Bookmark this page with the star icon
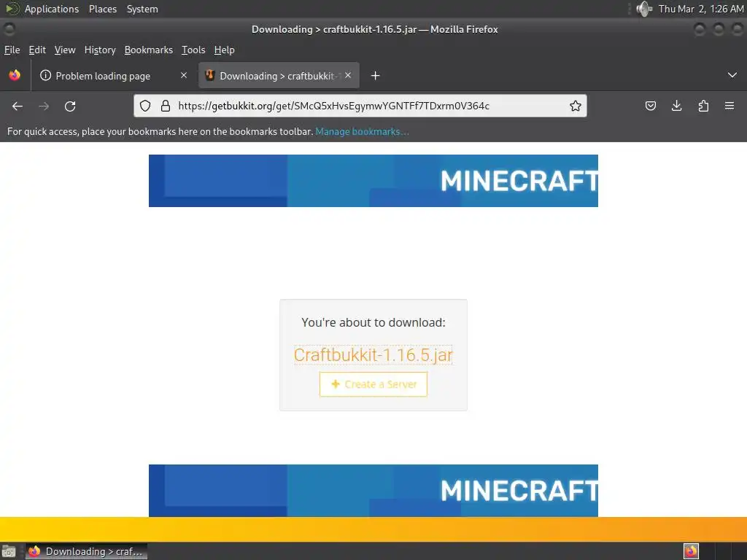 click(575, 106)
